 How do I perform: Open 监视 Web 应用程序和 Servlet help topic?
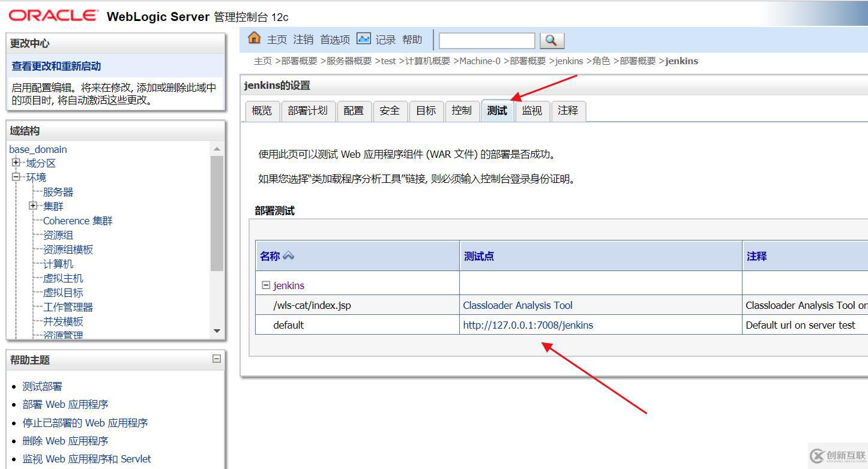(87, 459)
